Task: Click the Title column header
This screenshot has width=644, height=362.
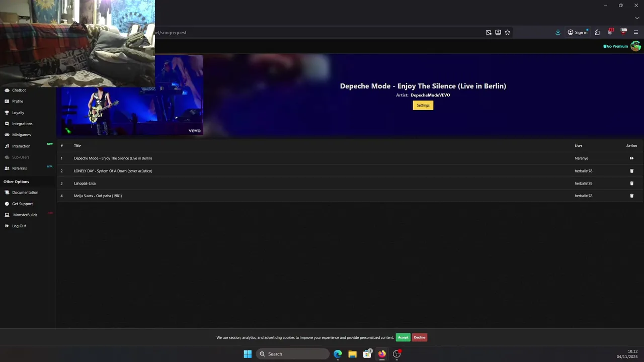Action: [77, 146]
